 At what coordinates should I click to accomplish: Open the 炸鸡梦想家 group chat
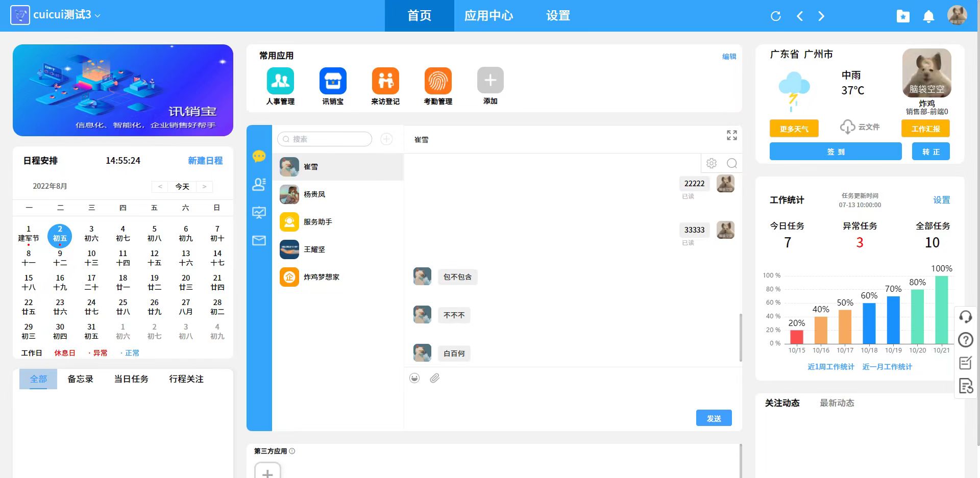(338, 277)
